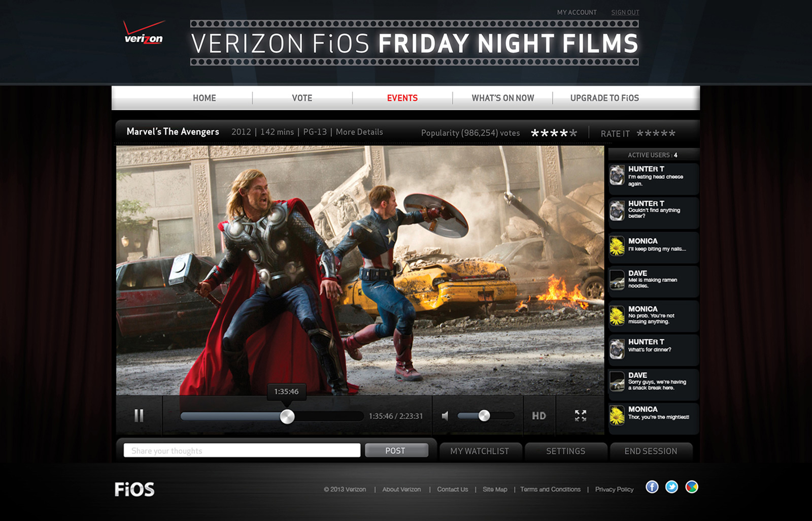Toggle HD quality
The height and width of the screenshot is (521, 812).
click(x=539, y=416)
